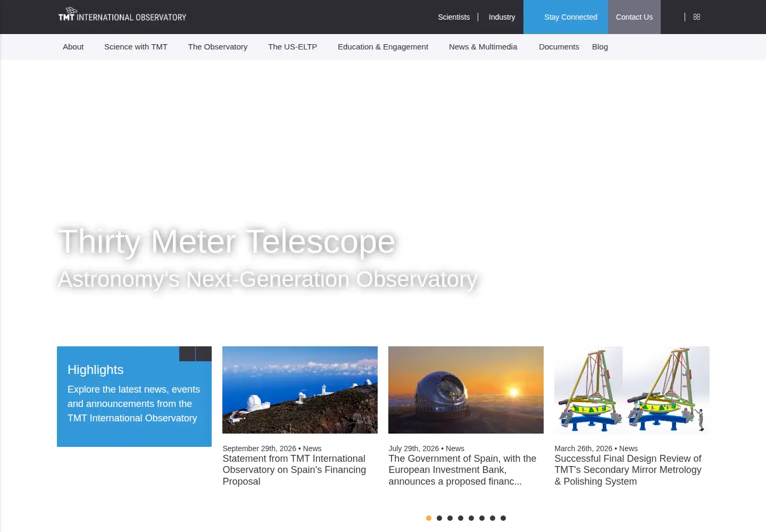Open the News & Multimedia menu
This screenshot has height=532, width=766.
point(483,47)
